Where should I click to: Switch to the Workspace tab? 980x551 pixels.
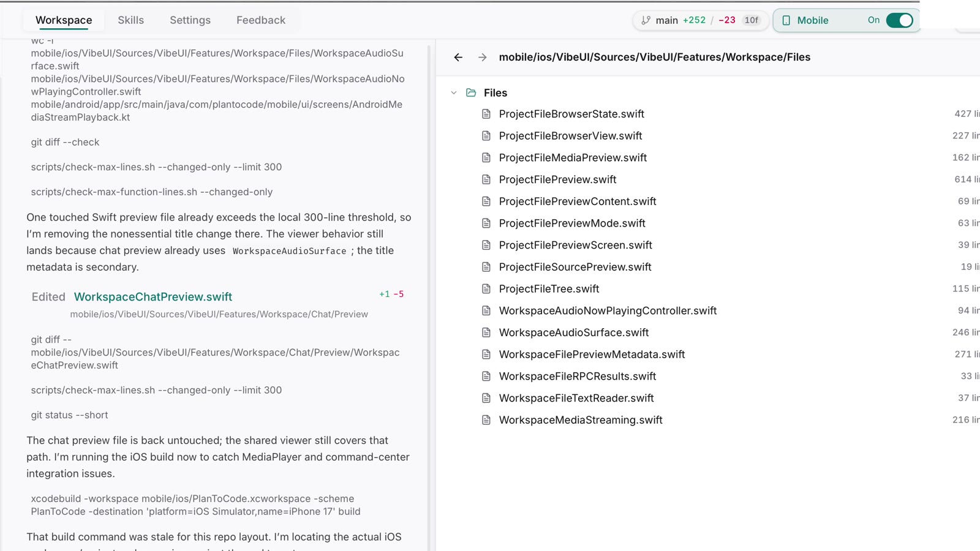pyautogui.click(x=64, y=20)
